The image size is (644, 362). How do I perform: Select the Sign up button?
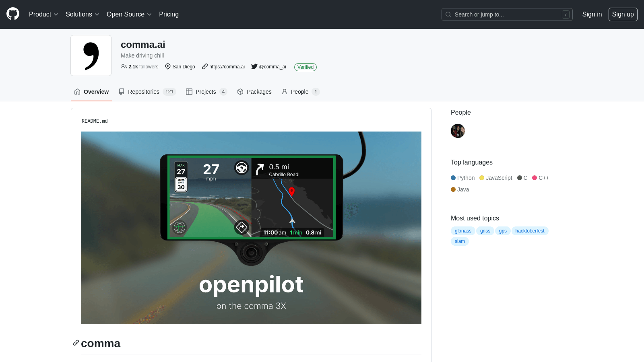pyautogui.click(x=623, y=14)
